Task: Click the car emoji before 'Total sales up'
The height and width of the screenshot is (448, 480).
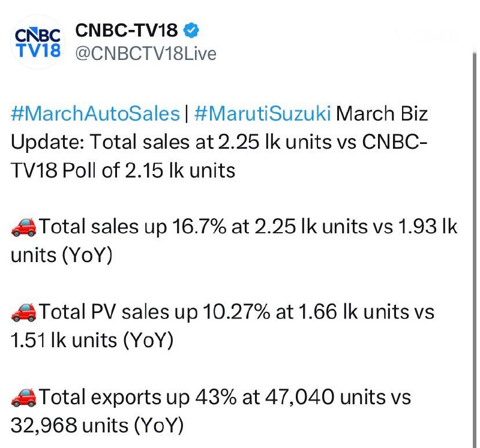Action: 24,227
